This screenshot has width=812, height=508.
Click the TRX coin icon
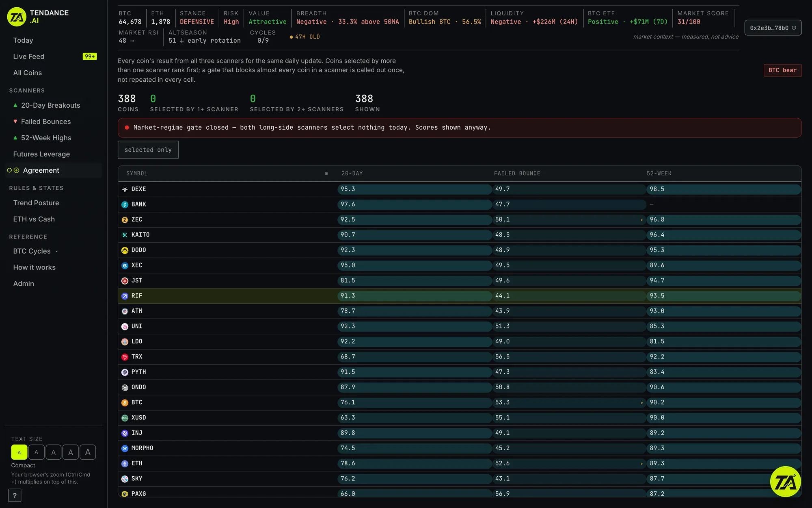pyautogui.click(x=125, y=357)
